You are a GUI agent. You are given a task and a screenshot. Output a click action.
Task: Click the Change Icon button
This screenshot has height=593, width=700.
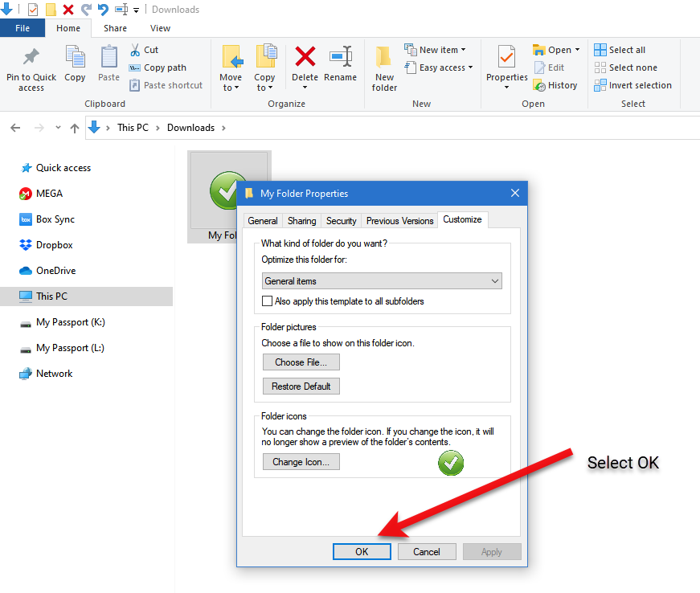click(301, 462)
